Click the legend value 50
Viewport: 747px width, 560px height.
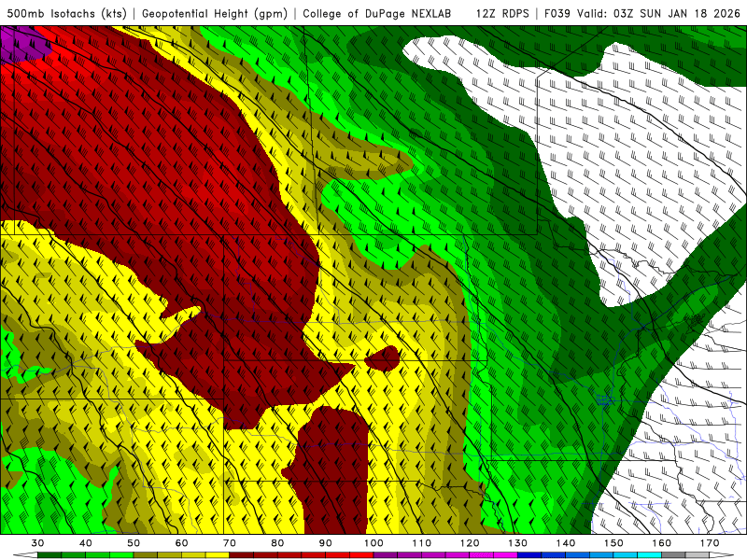click(x=134, y=543)
